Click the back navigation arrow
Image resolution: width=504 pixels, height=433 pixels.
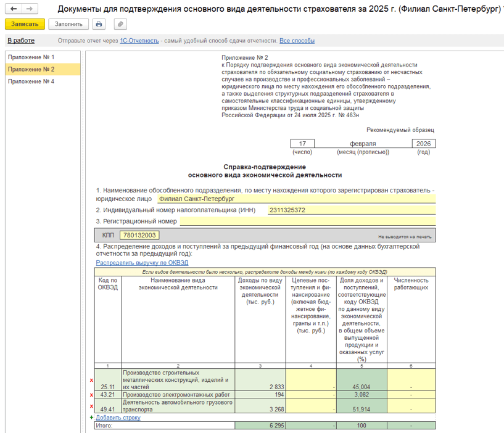pyautogui.click(x=14, y=9)
